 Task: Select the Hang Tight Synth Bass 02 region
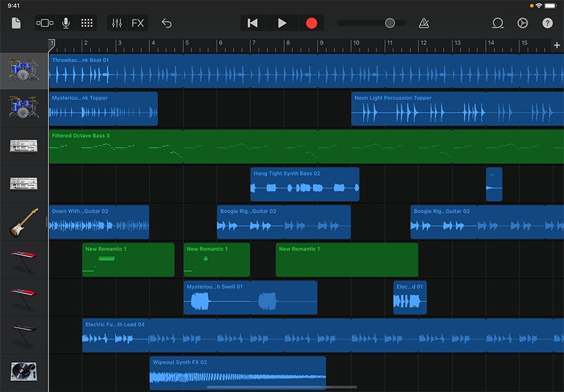click(304, 185)
